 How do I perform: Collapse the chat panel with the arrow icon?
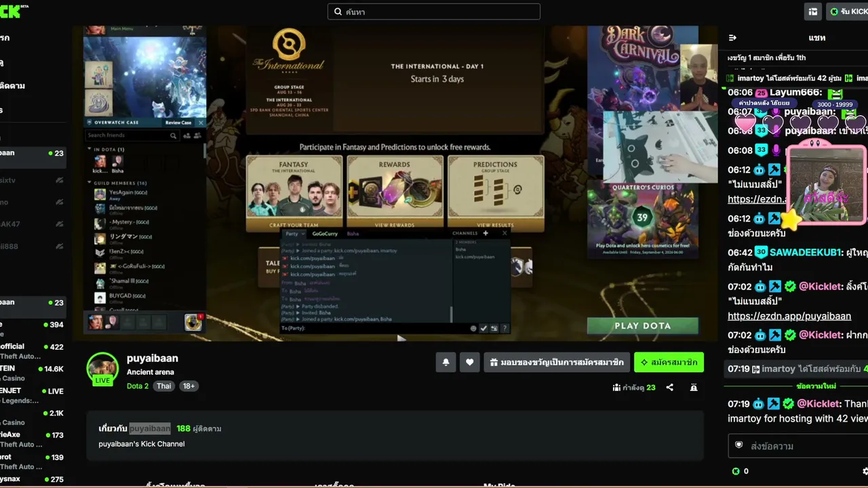(732, 38)
